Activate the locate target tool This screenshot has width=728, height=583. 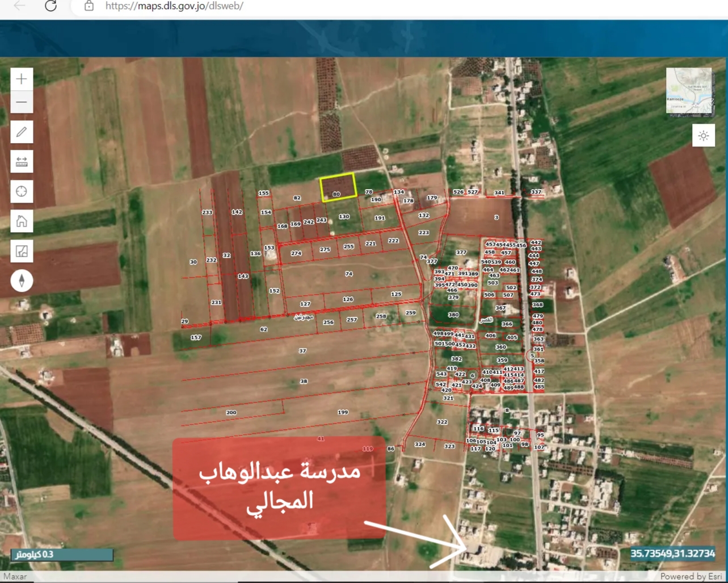22,192
